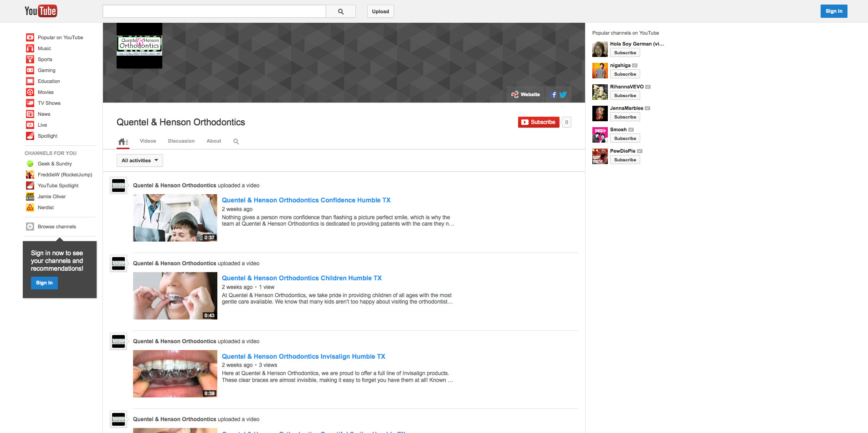Open the channel's Twitter bird icon
This screenshot has width=868, height=433.
[x=563, y=95]
